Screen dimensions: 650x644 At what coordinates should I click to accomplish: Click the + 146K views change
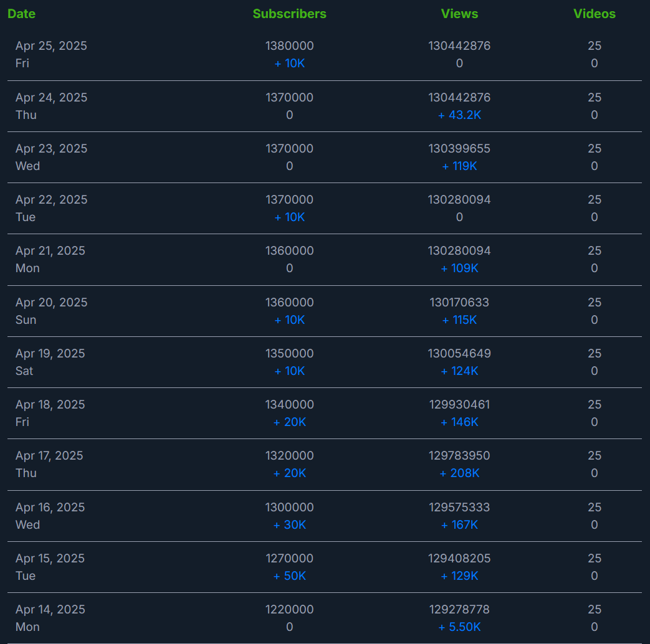pos(459,422)
